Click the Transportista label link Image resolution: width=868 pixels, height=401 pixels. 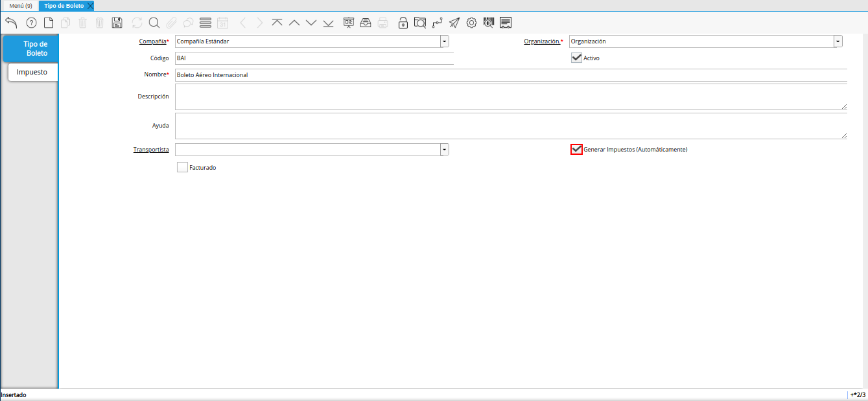click(x=151, y=150)
